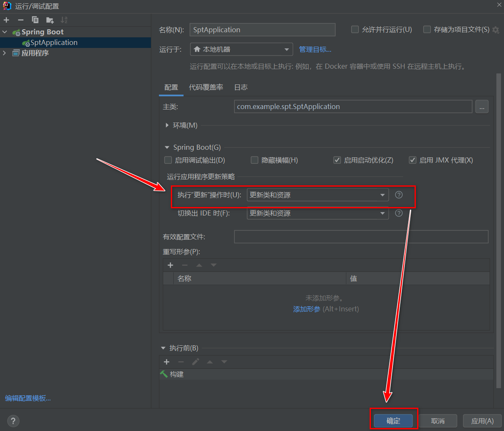The height and width of the screenshot is (431, 504).
Task: Enable 启用调试输出 checkbox
Action: coord(168,160)
